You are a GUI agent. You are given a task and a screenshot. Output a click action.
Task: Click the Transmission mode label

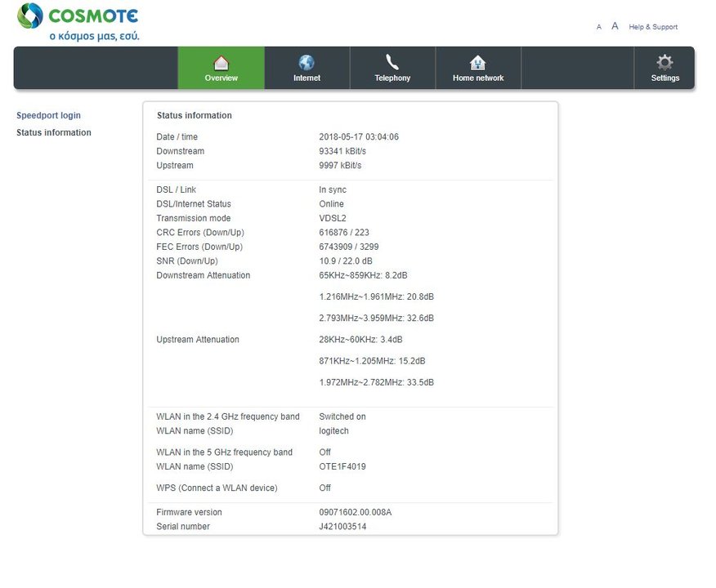[193, 218]
